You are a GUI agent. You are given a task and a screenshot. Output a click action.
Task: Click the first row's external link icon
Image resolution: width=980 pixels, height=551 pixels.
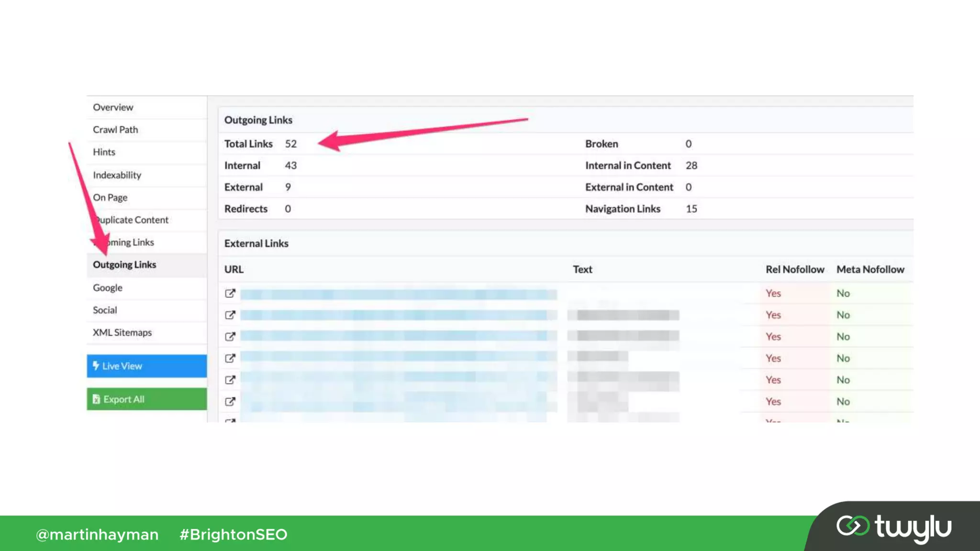pos(230,293)
